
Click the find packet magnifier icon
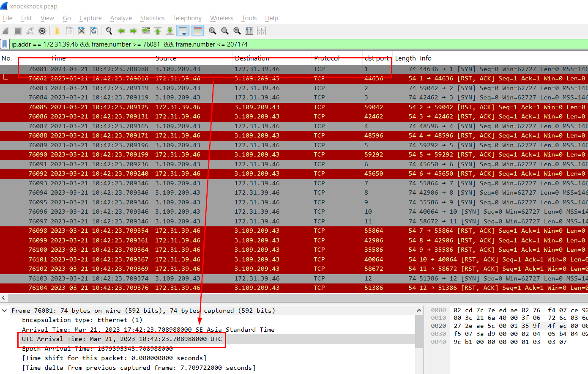[109, 31]
